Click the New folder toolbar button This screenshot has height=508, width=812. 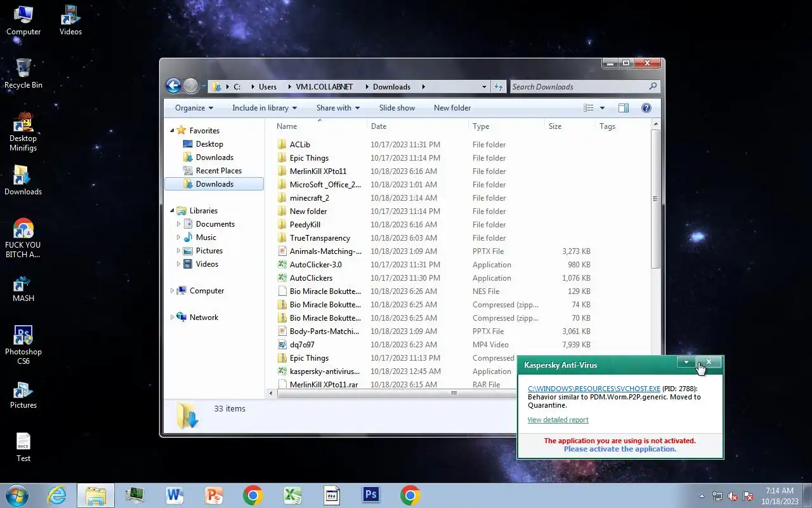point(452,108)
